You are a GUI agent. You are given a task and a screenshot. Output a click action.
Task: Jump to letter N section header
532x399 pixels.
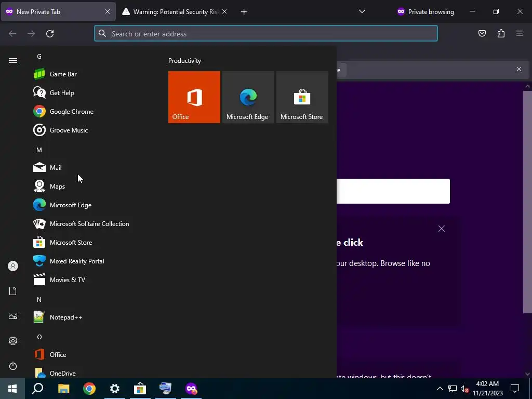pos(39,299)
